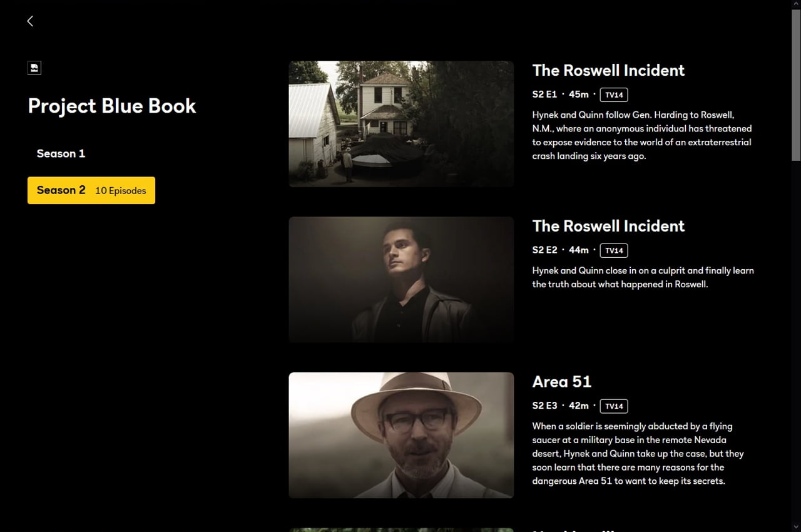Screen dimensions: 801x532
Task: Open the Area 51 thumbnail with hat man
Action: [401, 436]
